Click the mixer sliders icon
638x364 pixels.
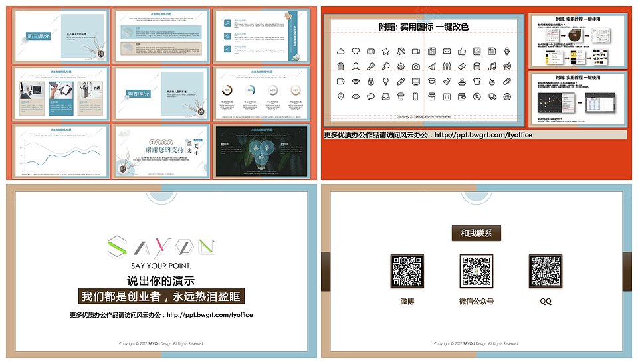(447, 66)
